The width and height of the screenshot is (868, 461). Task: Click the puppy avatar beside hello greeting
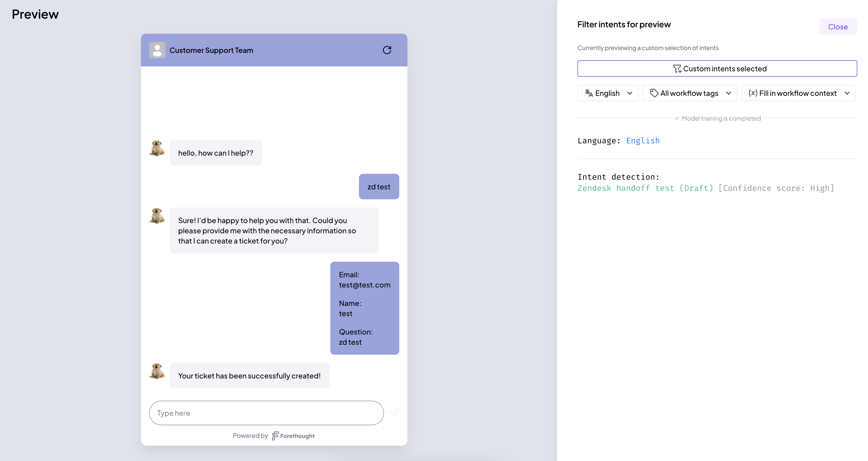157,148
